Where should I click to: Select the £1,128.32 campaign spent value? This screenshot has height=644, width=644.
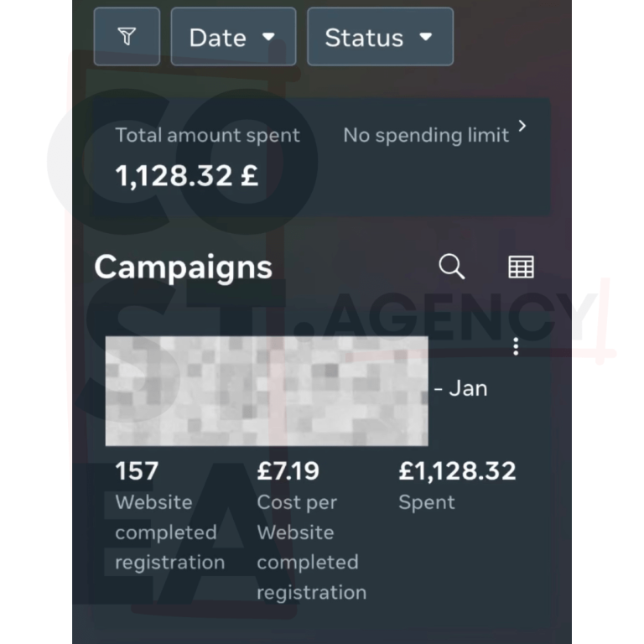pos(457,471)
